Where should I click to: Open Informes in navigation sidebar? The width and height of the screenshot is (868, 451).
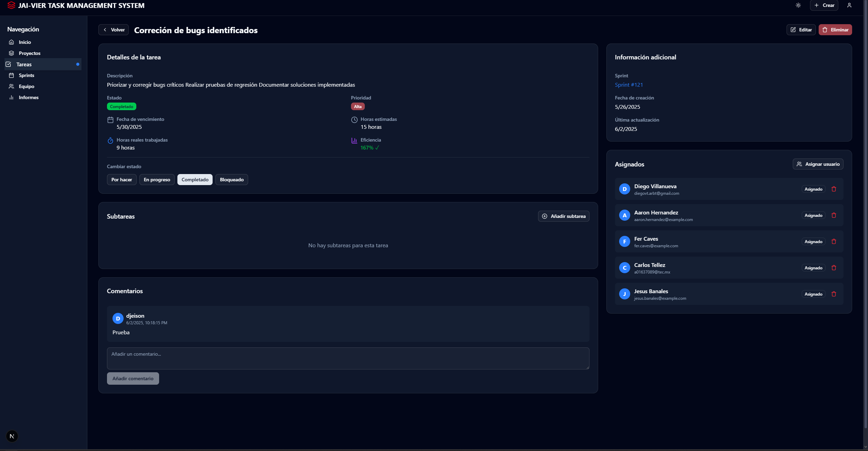click(28, 97)
